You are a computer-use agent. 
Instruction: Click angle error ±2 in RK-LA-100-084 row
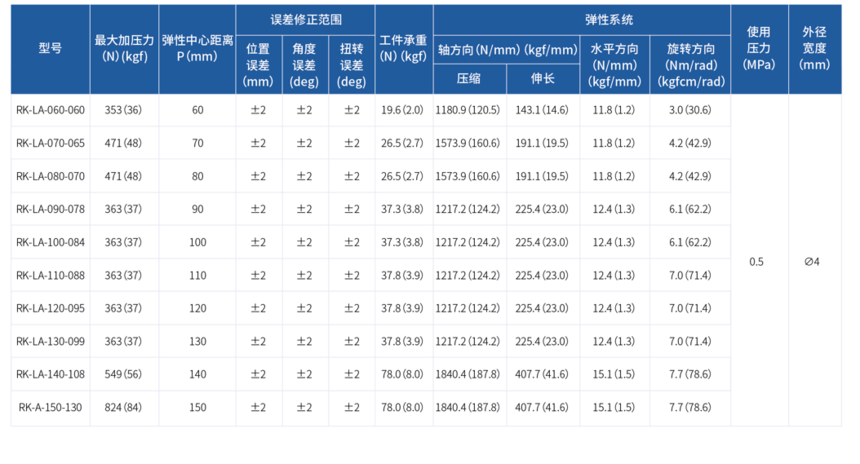pyautogui.click(x=304, y=242)
